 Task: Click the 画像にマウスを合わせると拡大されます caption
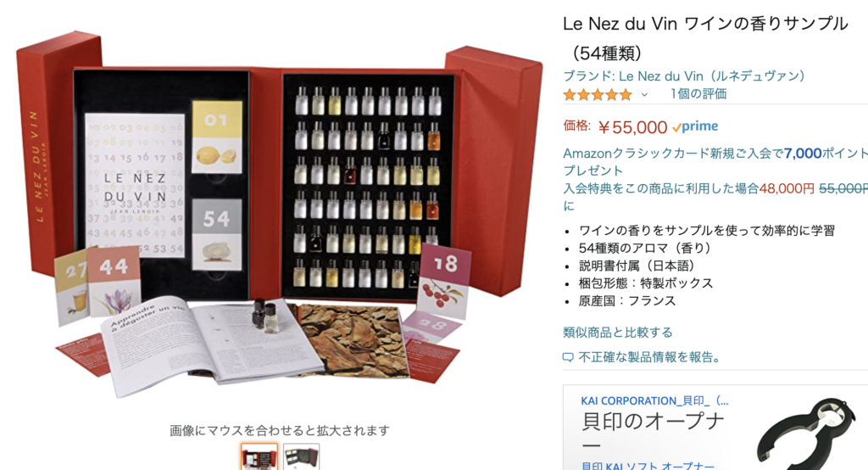280,430
